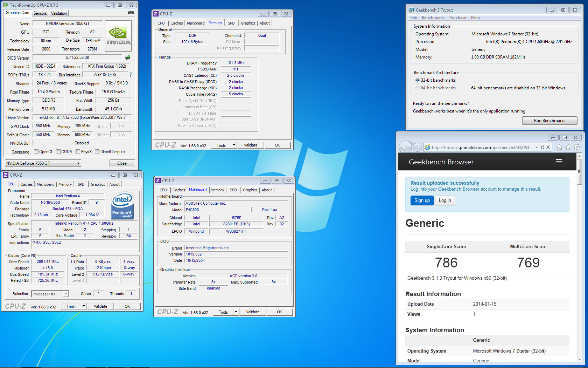Click the Upload Date 2014-01-15 cell
The width and height of the screenshot is (588, 368).
tap(485, 304)
